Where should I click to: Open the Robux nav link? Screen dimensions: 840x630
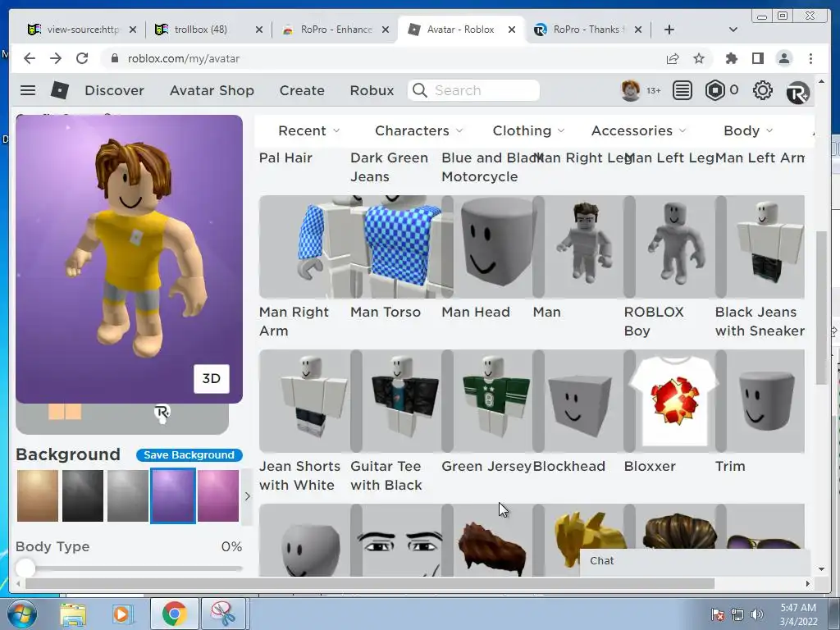click(x=372, y=90)
